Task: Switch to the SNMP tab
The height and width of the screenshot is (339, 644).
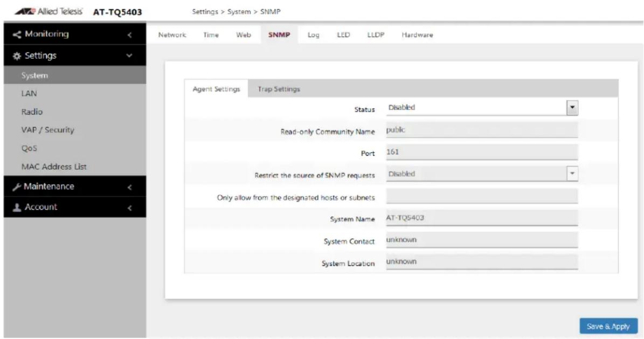Action: pyautogui.click(x=279, y=35)
